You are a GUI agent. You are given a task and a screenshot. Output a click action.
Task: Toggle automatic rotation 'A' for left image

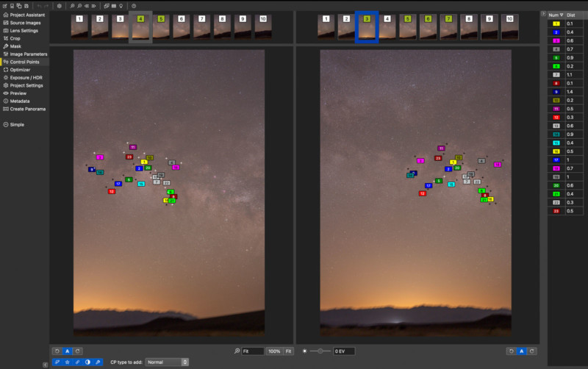(67, 351)
